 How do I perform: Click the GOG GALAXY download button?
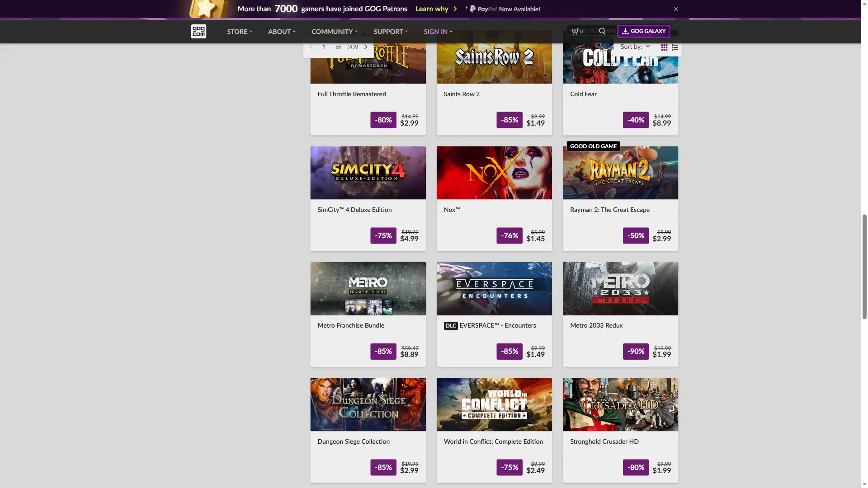coord(643,31)
